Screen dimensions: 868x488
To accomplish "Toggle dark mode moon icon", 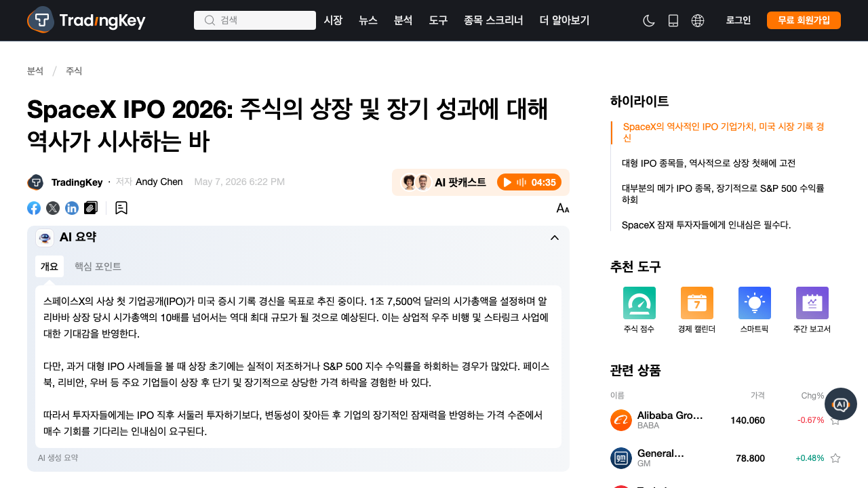I will (x=649, y=20).
